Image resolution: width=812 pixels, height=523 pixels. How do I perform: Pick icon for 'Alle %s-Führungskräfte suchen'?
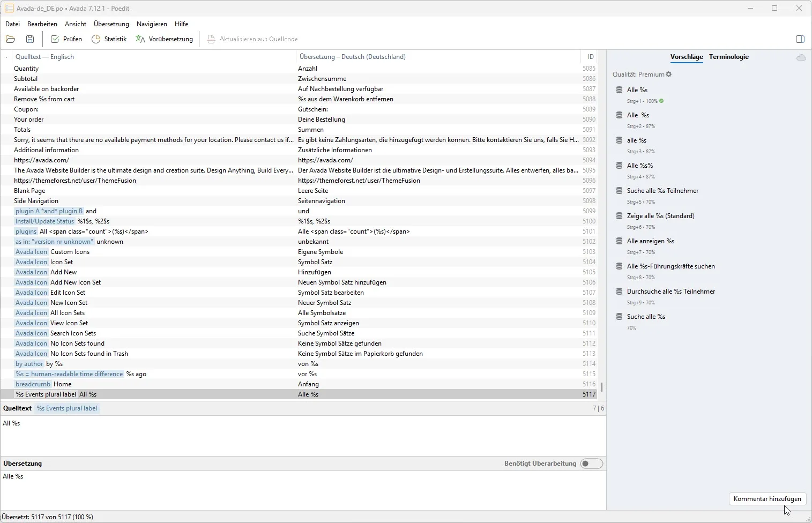(x=619, y=266)
